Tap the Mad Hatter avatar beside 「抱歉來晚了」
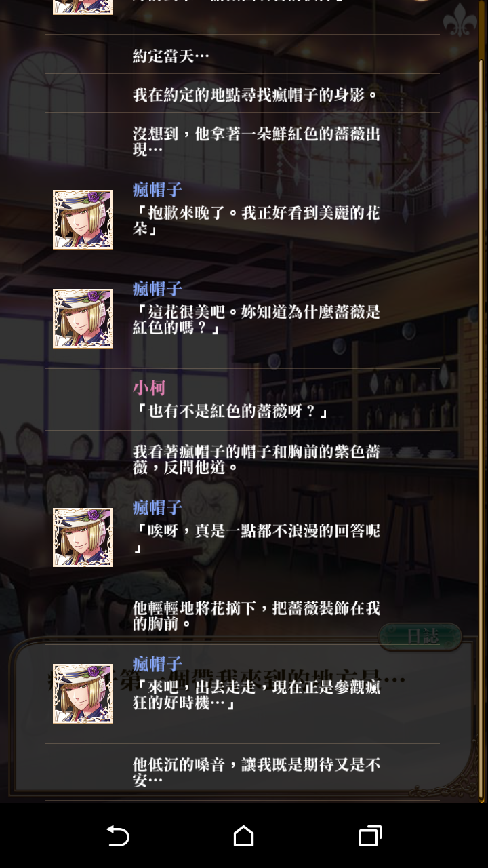Viewport: 488px width, 868px height. [x=83, y=220]
